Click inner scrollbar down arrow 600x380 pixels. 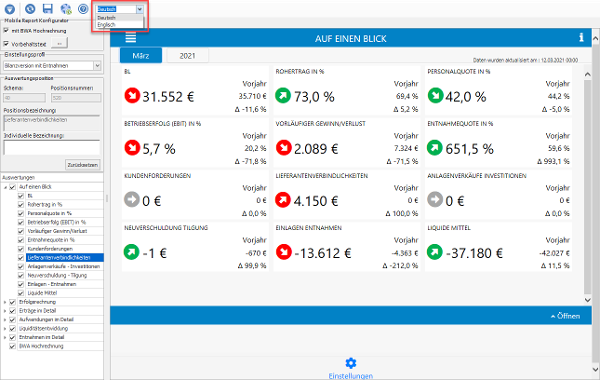click(x=588, y=300)
